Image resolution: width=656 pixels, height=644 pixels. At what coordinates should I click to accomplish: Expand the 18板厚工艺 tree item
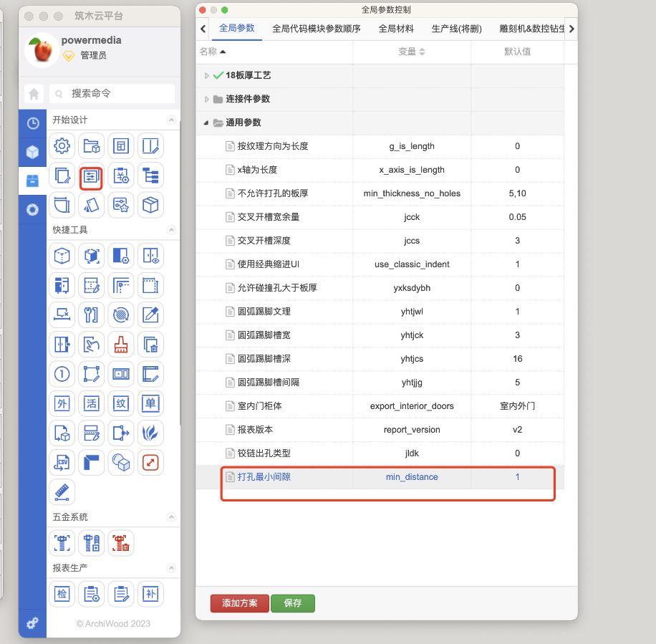(x=206, y=75)
